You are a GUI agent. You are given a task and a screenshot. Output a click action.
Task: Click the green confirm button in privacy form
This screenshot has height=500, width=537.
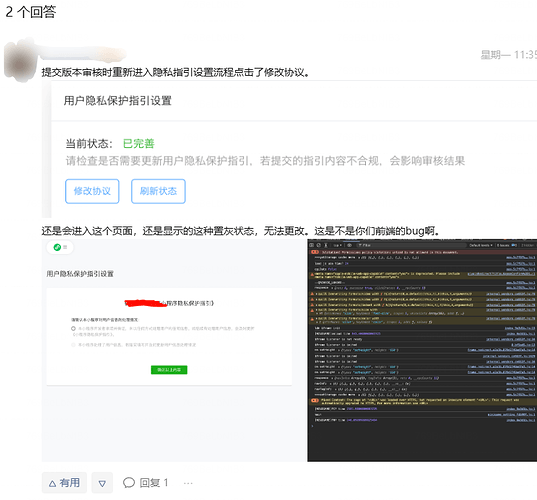coord(169,370)
